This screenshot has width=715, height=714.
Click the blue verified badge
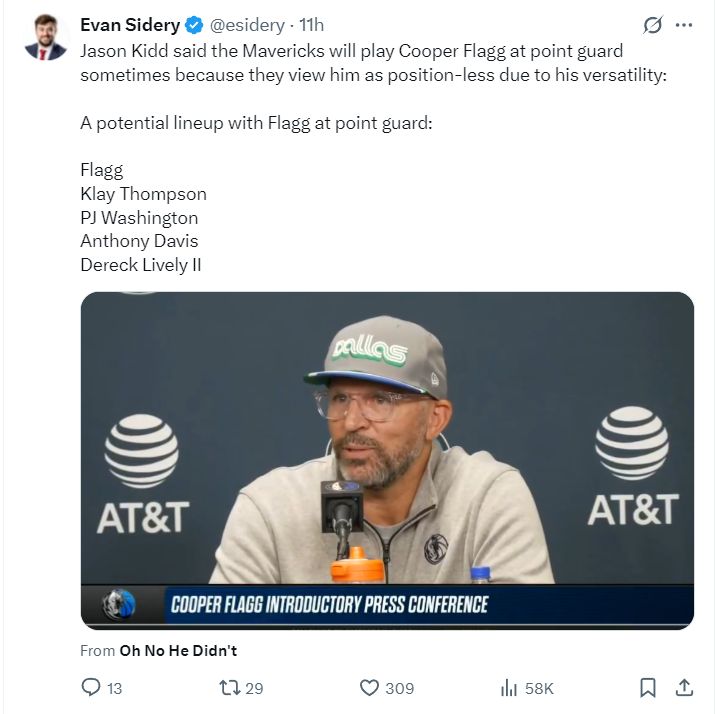tap(196, 25)
